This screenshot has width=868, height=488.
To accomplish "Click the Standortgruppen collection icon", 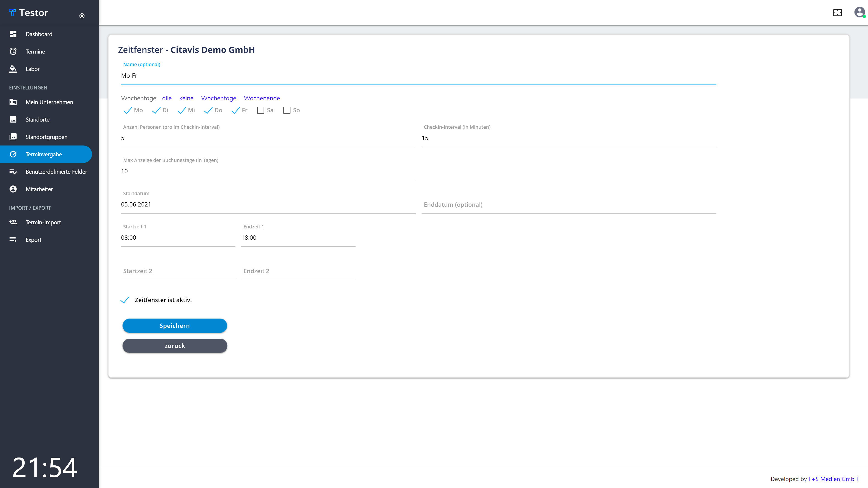I will pos(13,137).
